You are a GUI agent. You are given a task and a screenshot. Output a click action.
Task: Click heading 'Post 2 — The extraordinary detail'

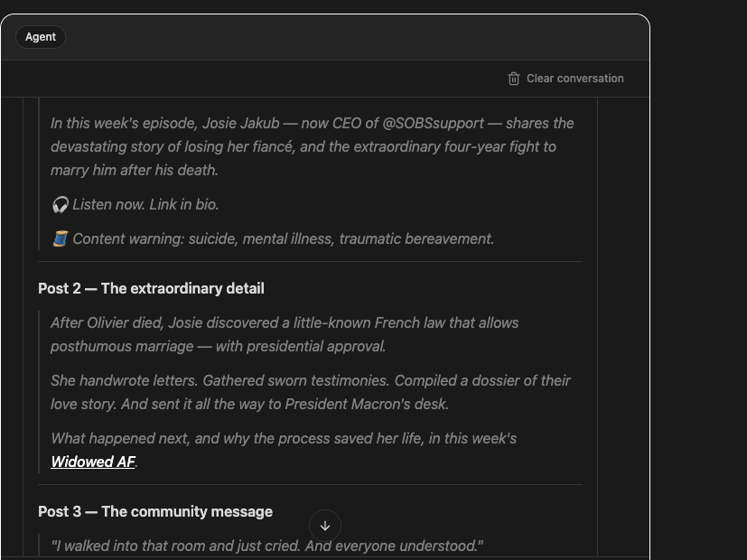point(151,288)
